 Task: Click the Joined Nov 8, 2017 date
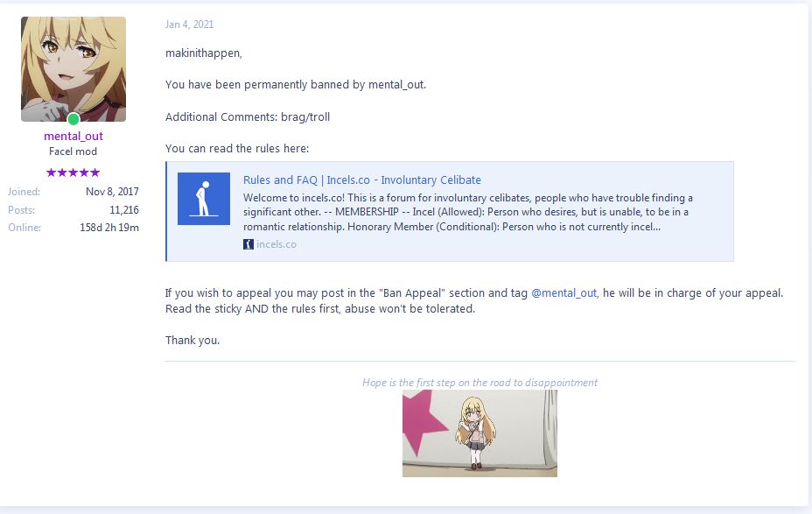pos(112,191)
